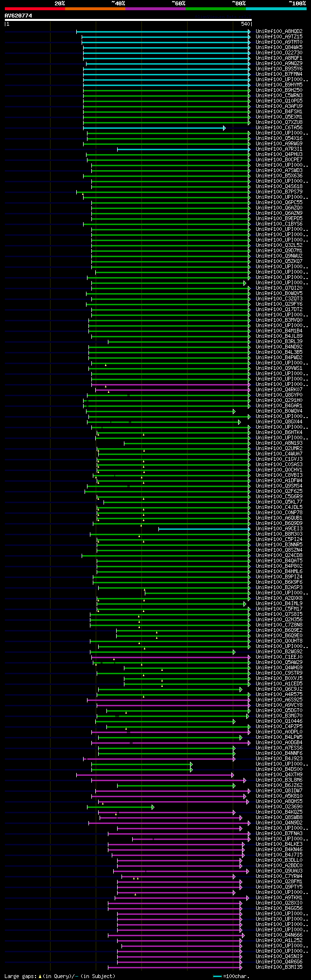Open hit UniRef100_O22730
This screenshot has height=980, width=311.
[279, 53]
